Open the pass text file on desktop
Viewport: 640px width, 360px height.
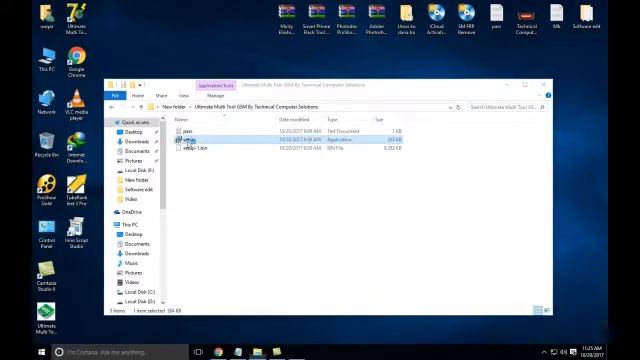pos(496,17)
